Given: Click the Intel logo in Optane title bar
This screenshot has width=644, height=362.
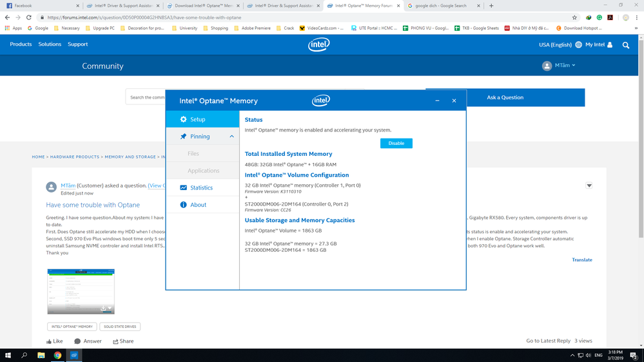Looking at the screenshot, I should 320,100.
